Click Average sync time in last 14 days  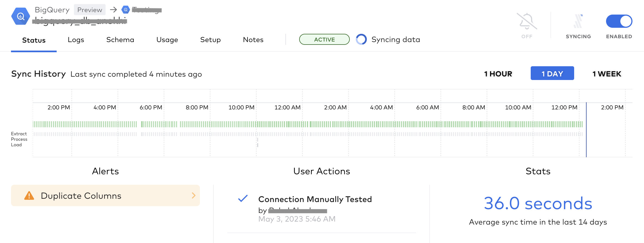(538, 222)
